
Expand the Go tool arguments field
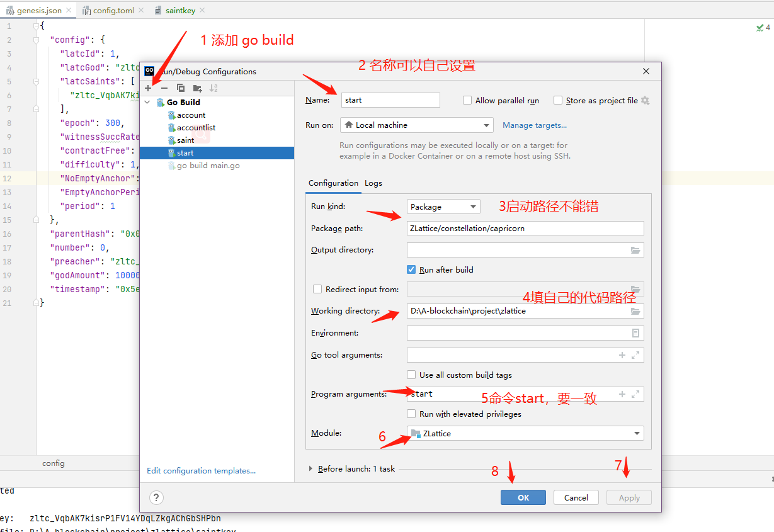coord(635,355)
